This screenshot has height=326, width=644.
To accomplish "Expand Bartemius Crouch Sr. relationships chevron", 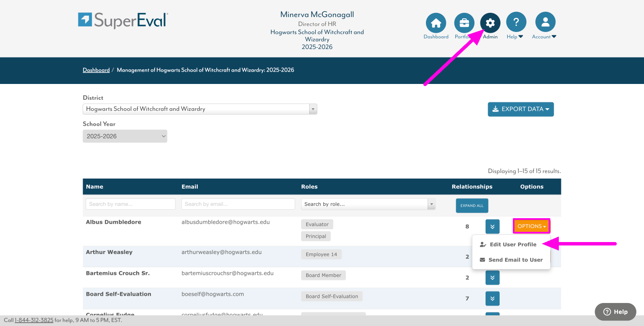I will coord(492,277).
